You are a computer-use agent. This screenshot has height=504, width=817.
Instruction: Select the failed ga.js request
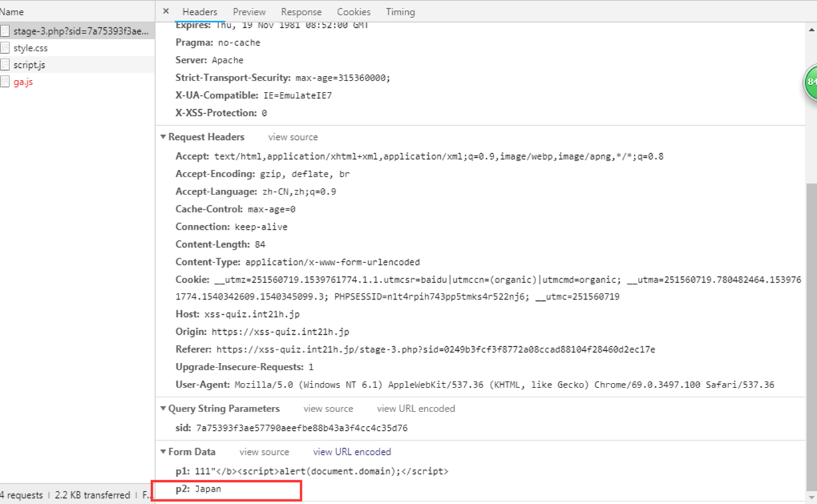(77, 82)
